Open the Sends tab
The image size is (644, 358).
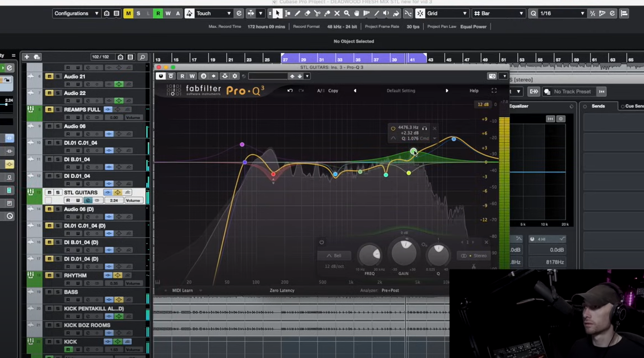[598, 106]
